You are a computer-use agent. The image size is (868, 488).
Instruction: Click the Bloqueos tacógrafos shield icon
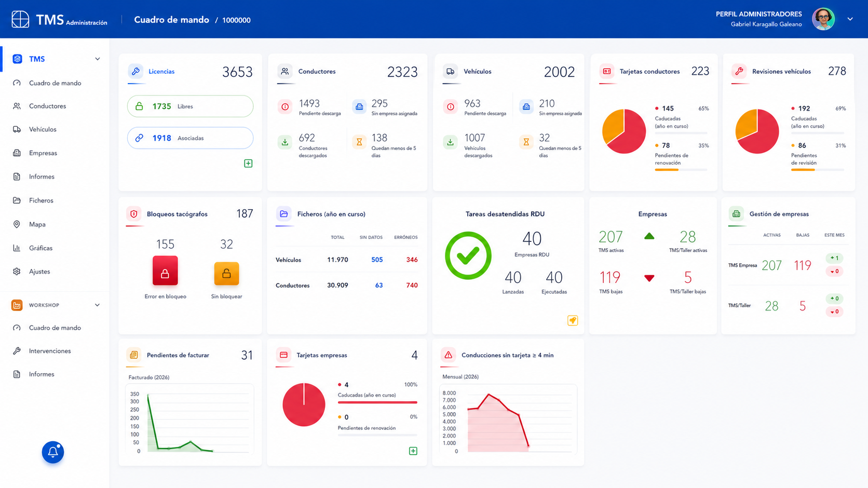134,214
